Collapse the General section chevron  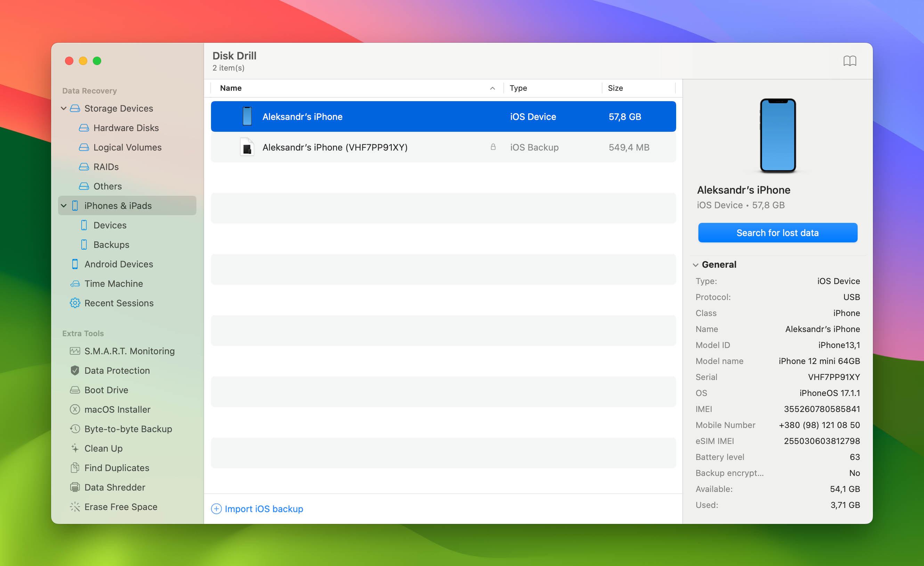click(696, 265)
